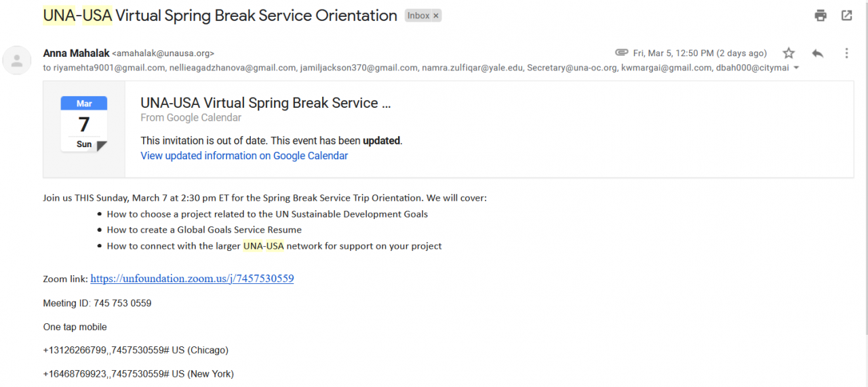Expand the recipient details dropdown arrow
868x387 pixels.
pos(796,68)
